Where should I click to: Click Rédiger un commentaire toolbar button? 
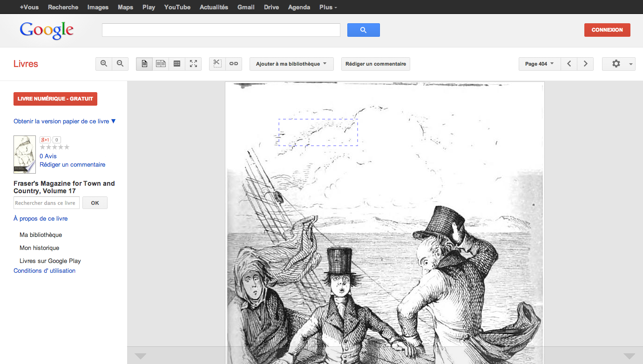[376, 64]
